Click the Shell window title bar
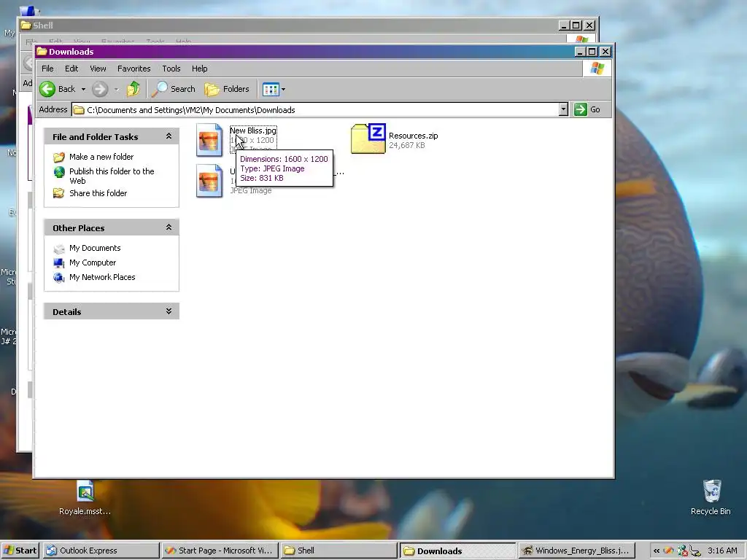Viewport: 747px width, 560px height. coord(288,26)
